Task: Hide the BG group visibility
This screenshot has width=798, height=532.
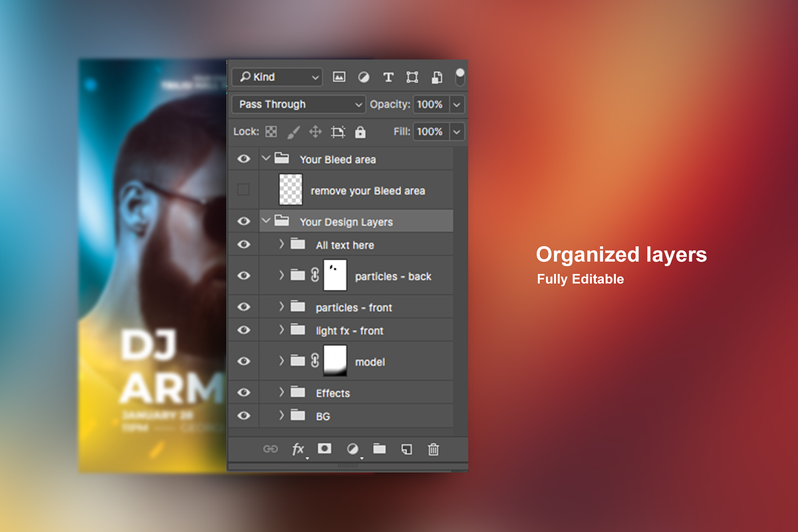Action: [x=243, y=416]
